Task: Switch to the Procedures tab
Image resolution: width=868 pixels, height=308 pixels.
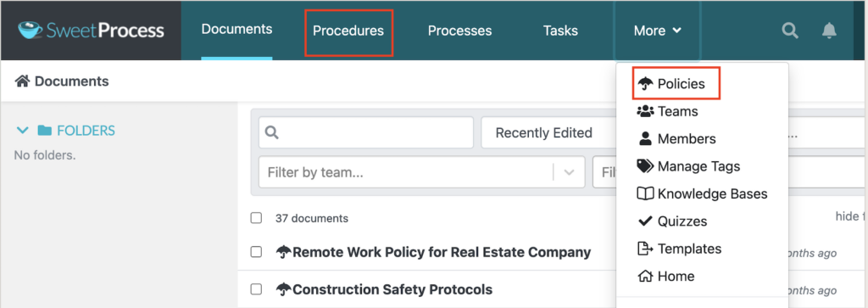Action: tap(348, 31)
